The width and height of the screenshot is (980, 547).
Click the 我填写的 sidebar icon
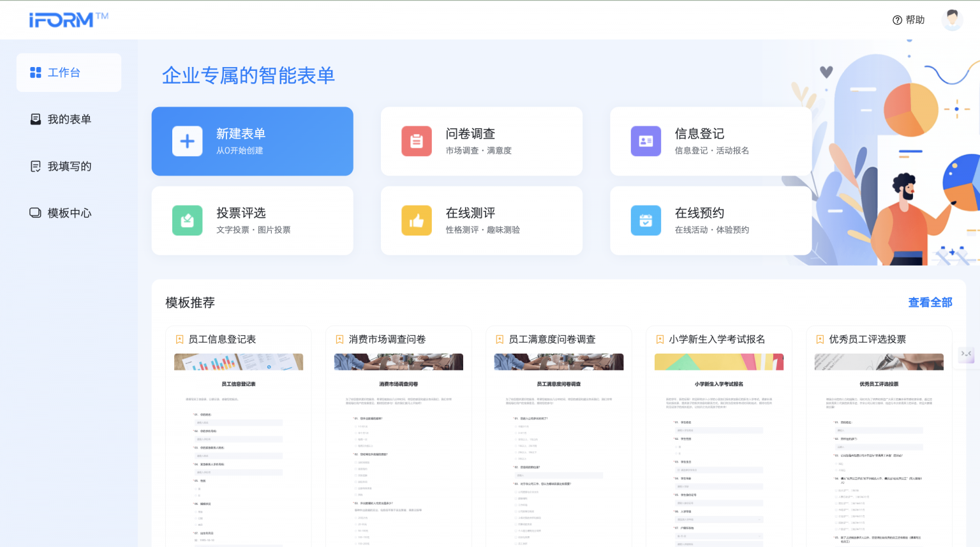(36, 166)
